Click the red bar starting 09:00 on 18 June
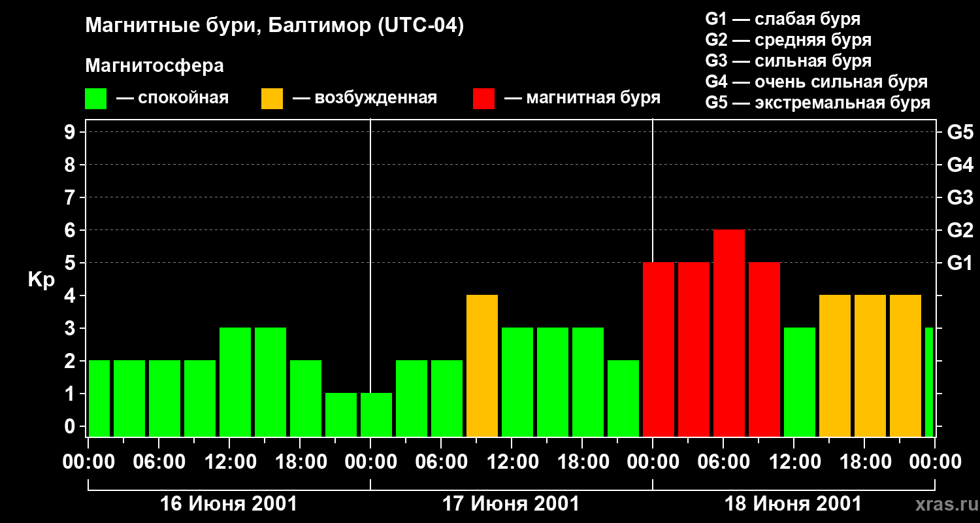This screenshot has height=523, width=980. tap(764, 349)
